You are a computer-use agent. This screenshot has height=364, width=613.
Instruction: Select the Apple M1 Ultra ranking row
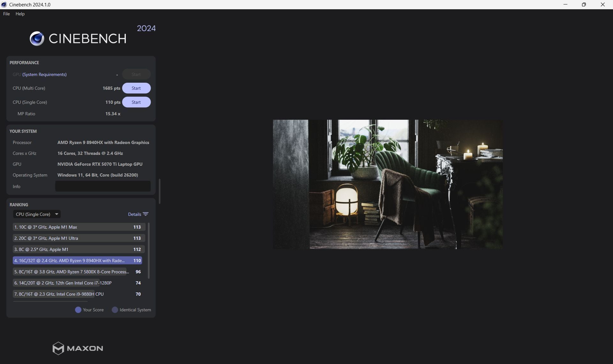pos(79,238)
